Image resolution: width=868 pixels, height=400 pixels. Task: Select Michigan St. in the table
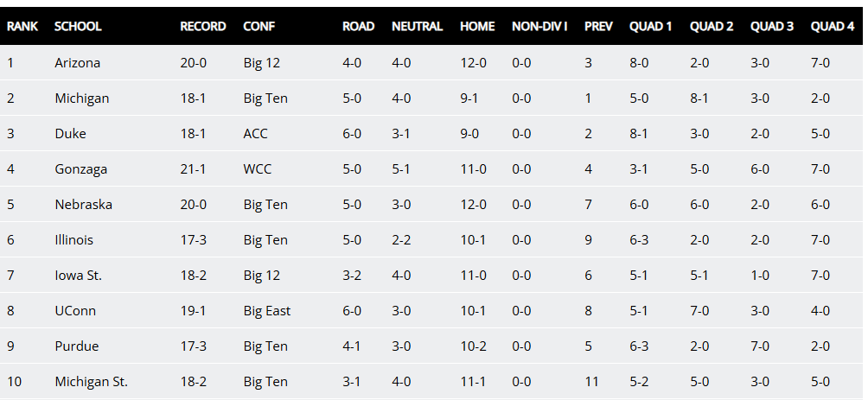(x=91, y=382)
